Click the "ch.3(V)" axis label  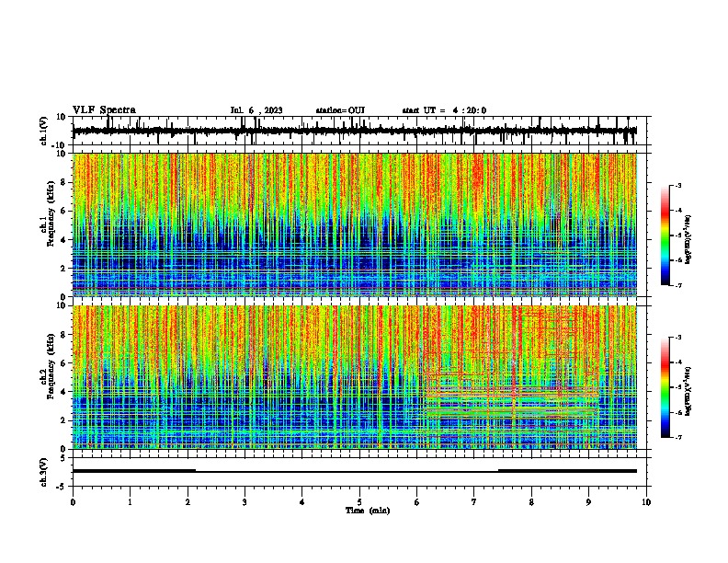pos(44,472)
